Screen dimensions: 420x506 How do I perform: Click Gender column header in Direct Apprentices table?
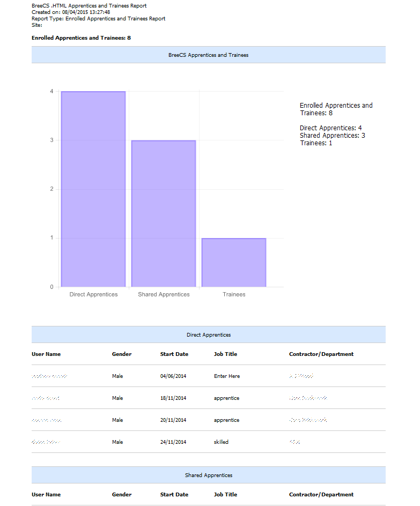pyautogui.click(x=122, y=354)
